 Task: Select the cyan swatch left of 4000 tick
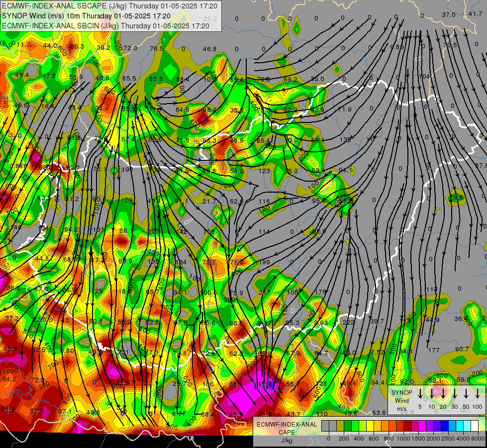tap(460, 426)
